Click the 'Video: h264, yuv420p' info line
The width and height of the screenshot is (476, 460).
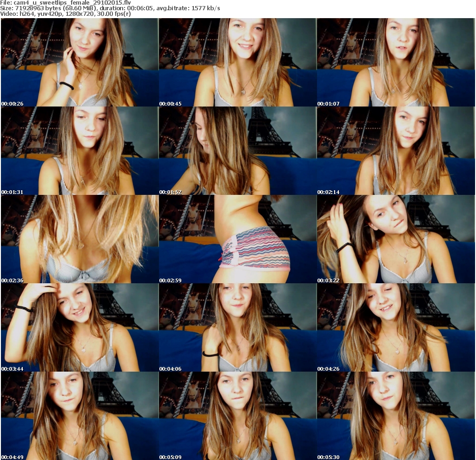coord(66,13)
